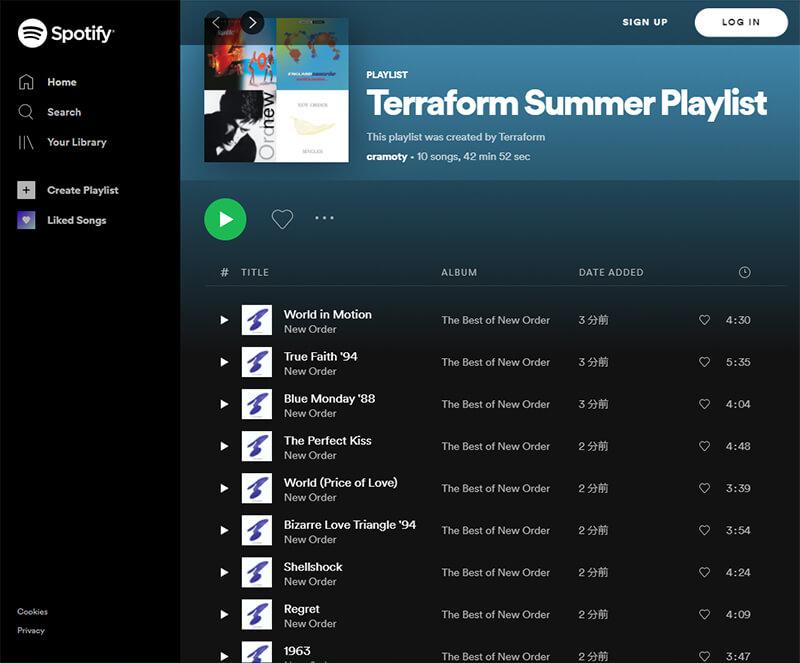Play True Faith '94 track

[224, 362]
